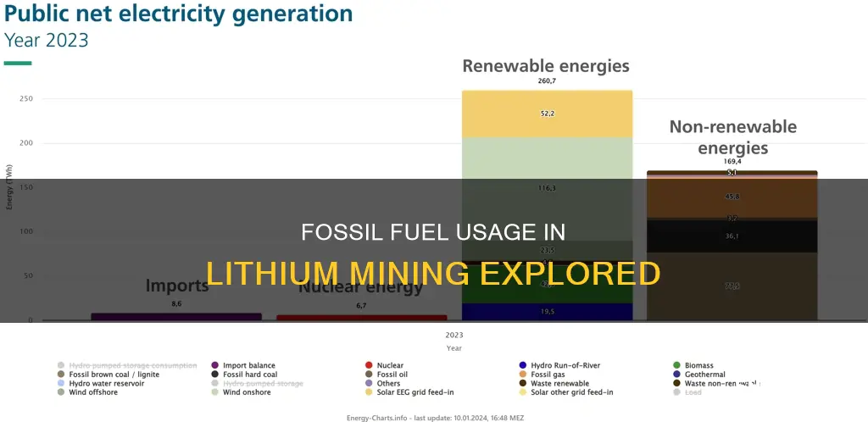Click the 'Renewable energies' column heading
Viewport: 868px width, 422px height.
pyautogui.click(x=546, y=66)
